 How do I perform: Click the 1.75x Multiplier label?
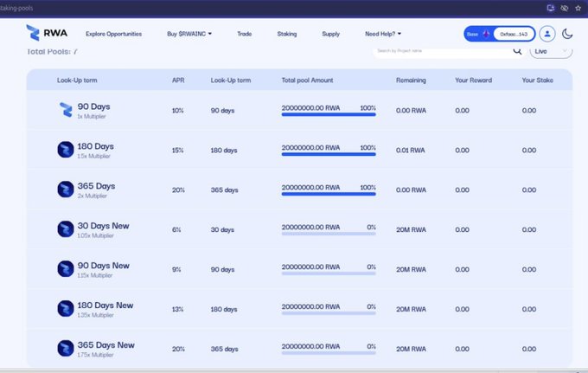click(x=95, y=355)
